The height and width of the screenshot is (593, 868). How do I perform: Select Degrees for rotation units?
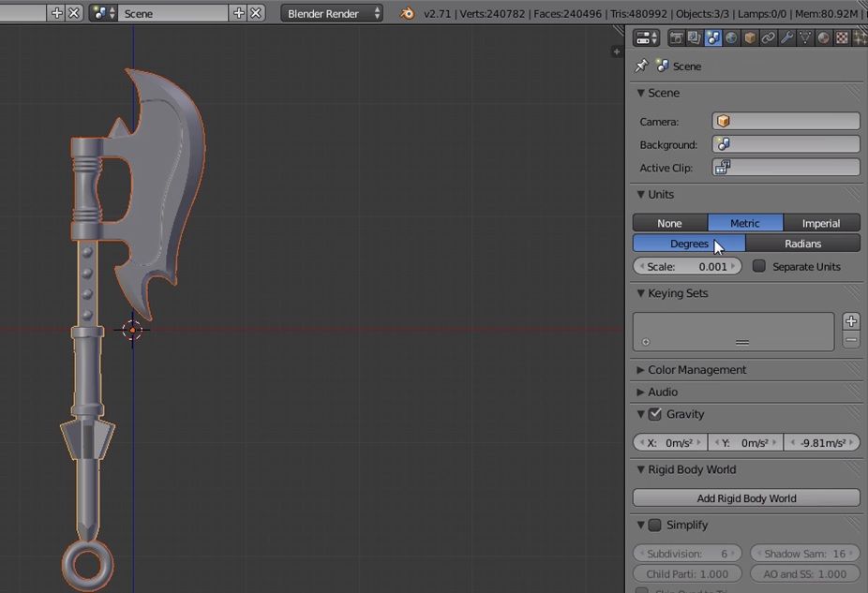pos(689,244)
